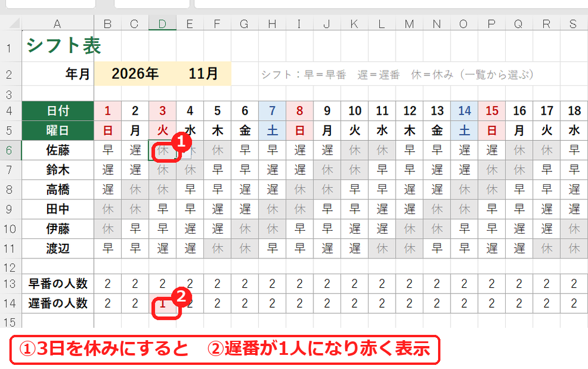The image size is (588, 369).
Task: Select the 高橋 name cell
Action: 58,190
